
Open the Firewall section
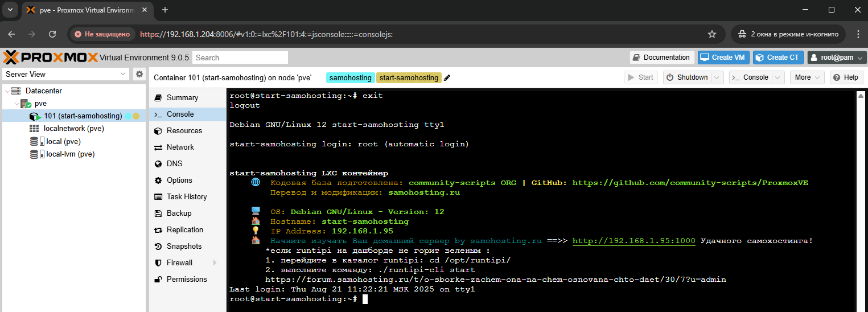click(x=179, y=262)
